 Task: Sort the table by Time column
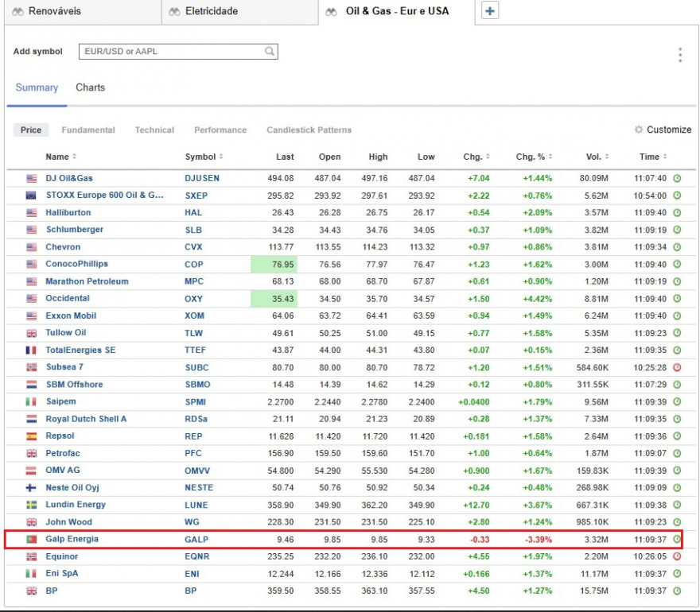coord(653,157)
